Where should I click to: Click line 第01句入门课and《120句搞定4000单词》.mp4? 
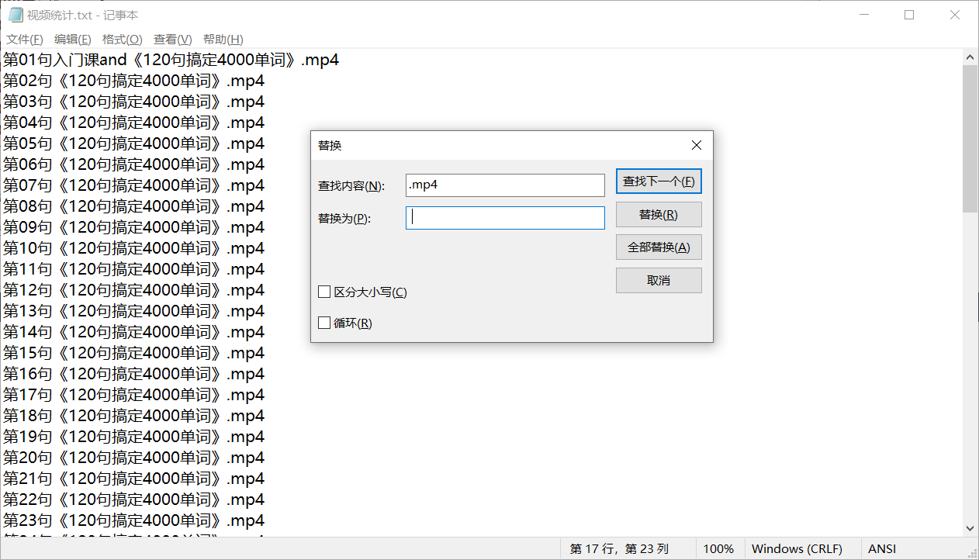[171, 60]
